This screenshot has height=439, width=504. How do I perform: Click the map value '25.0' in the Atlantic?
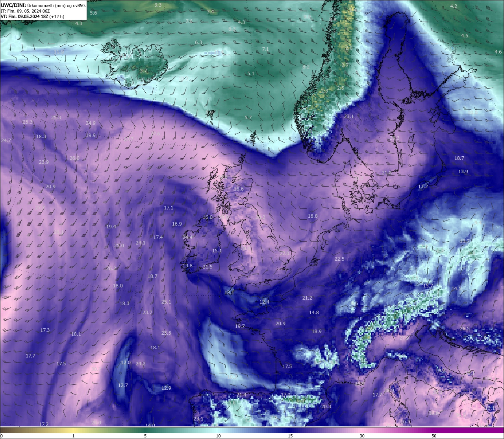tap(119, 246)
